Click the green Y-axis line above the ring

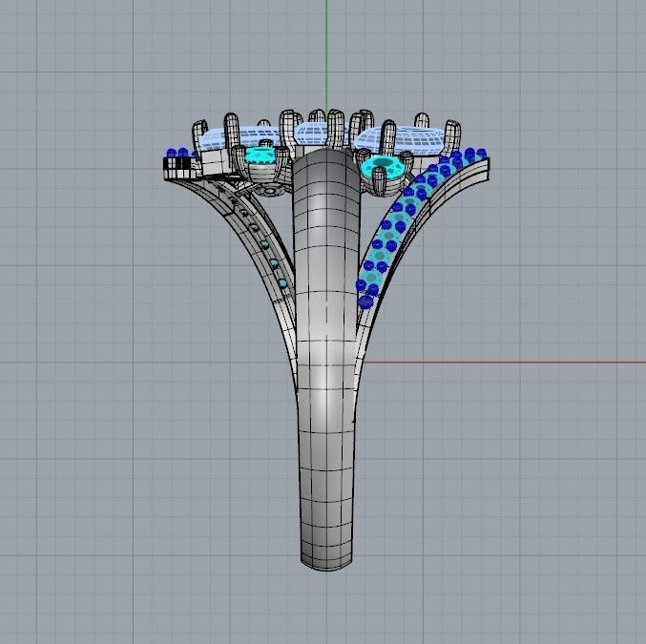coord(326,55)
